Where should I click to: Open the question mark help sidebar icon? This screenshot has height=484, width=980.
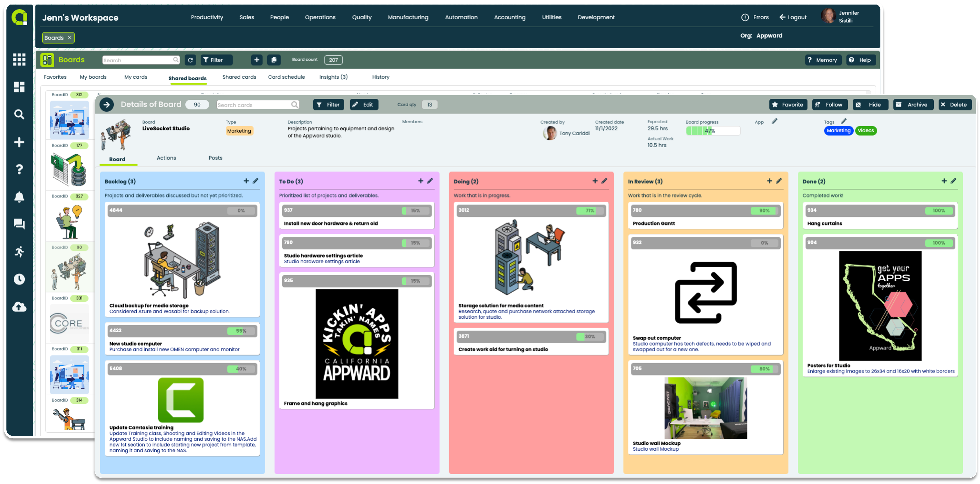pos(19,169)
